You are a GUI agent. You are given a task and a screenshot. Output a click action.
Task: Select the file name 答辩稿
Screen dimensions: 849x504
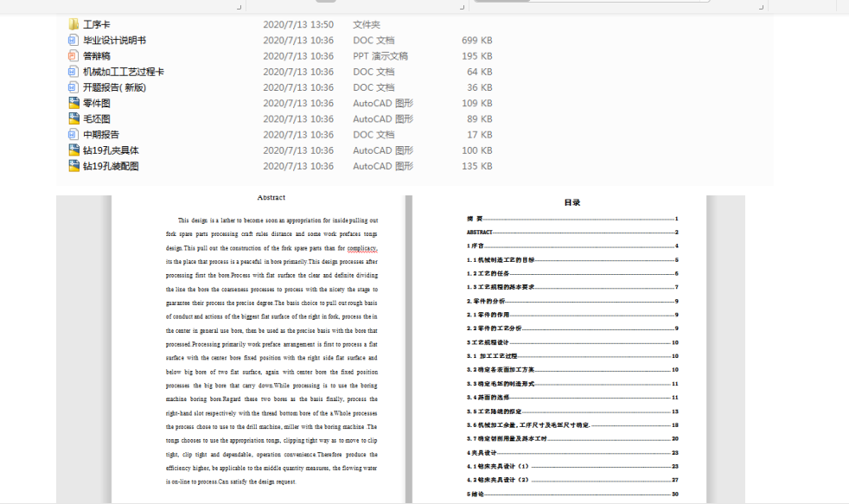click(x=96, y=55)
